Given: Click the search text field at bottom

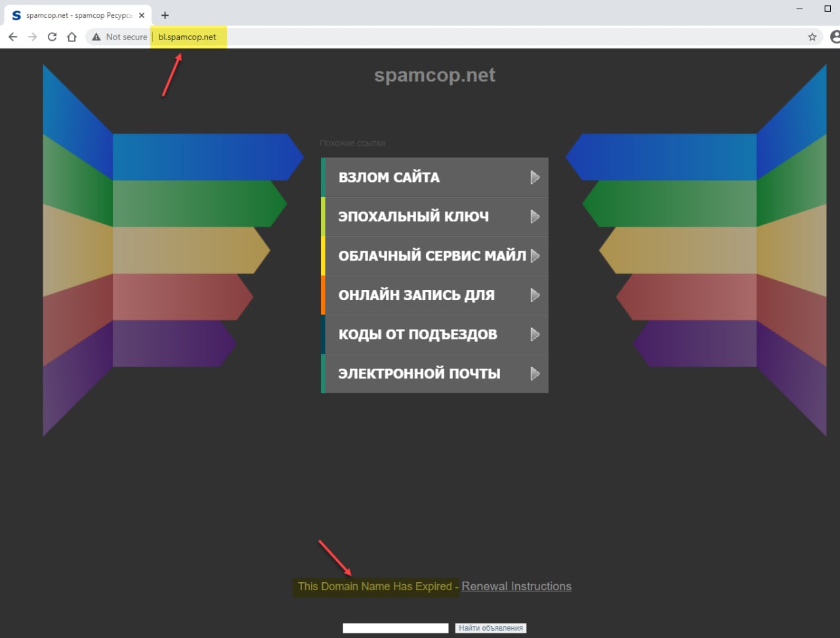Looking at the screenshot, I should pyautogui.click(x=395, y=628).
